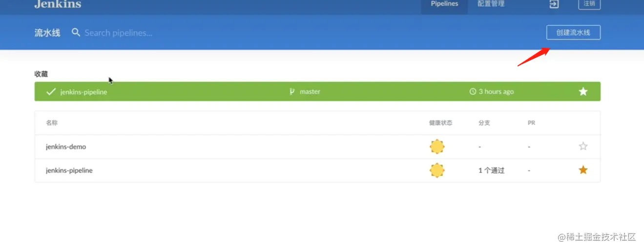Click the 名称 column header
Viewport: 644px width, 250px height.
tap(52, 123)
